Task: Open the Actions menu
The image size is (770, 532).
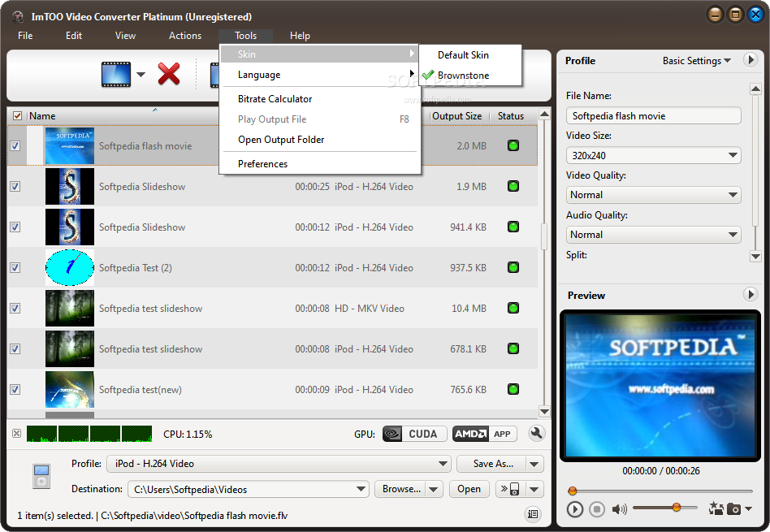Action: point(185,36)
